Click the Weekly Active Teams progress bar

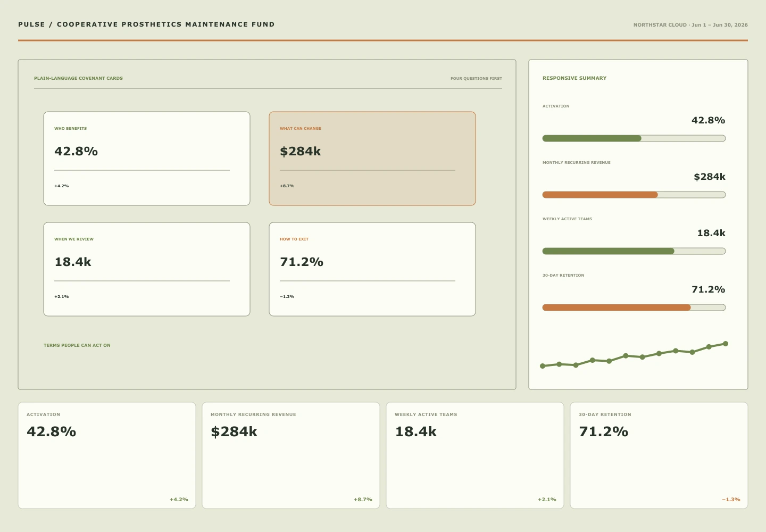[634, 251]
